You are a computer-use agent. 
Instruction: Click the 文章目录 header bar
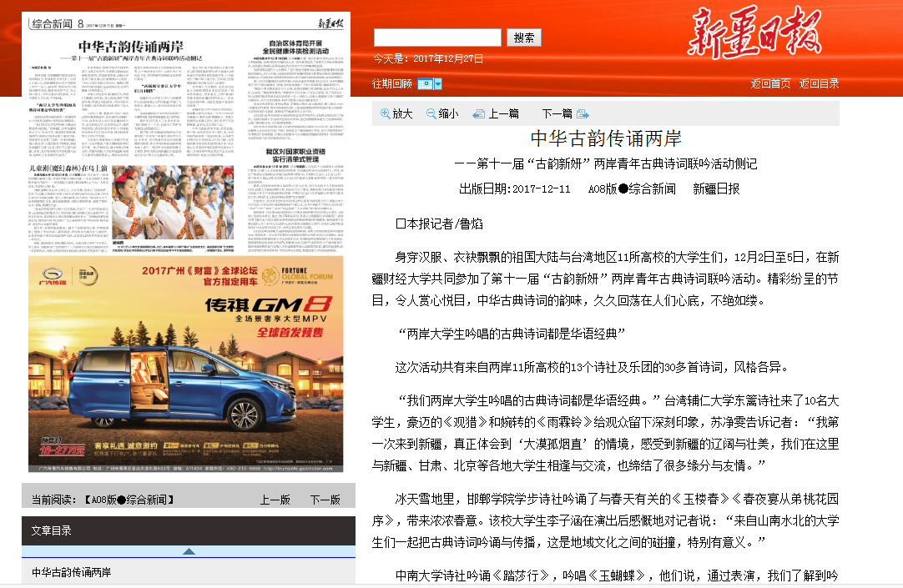(x=189, y=530)
